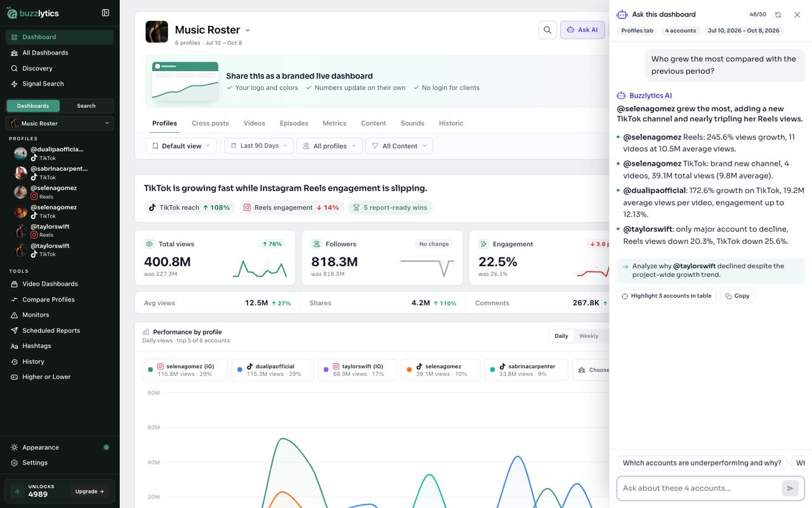Viewport: 812px width, 508px height.
Task: Send the question with the arrow icon
Action: 790,488
